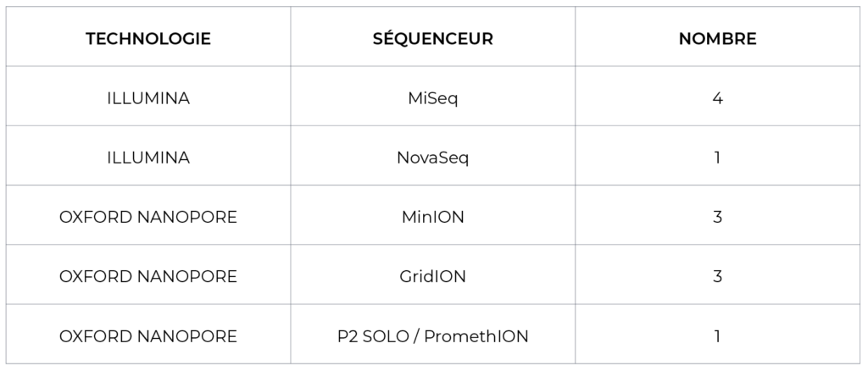Image resolution: width=868 pixels, height=371 pixels.
Task: Click the MiSeq sequencer cell
Action: 433,98
